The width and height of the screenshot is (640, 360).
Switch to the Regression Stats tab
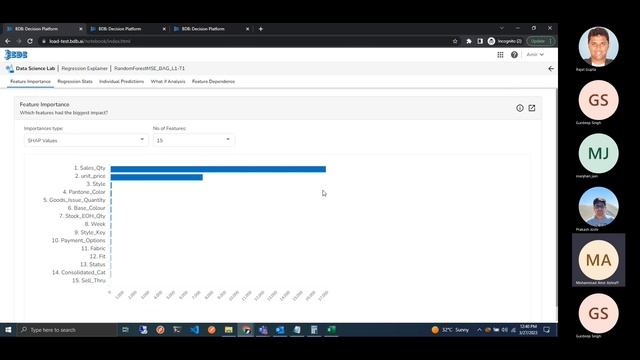coord(75,82)
